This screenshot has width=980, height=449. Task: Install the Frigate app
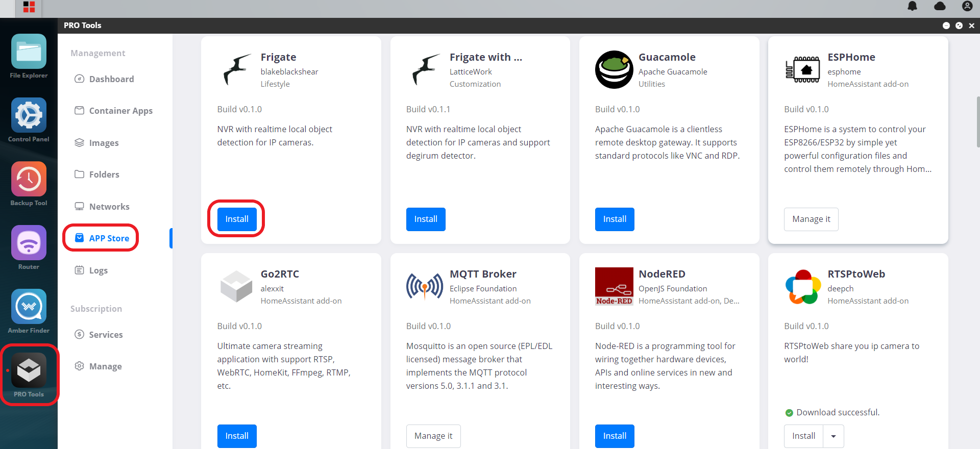coord(237,219)
